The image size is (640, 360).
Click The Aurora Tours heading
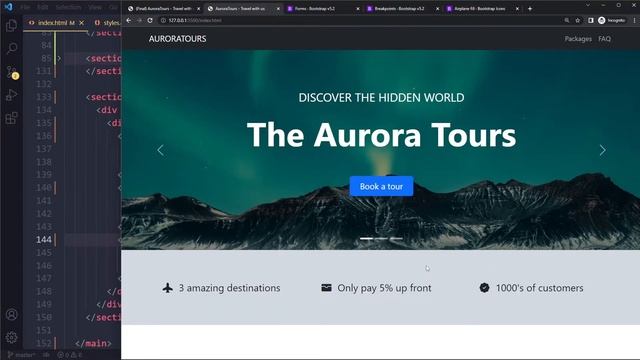click(381, 135)
